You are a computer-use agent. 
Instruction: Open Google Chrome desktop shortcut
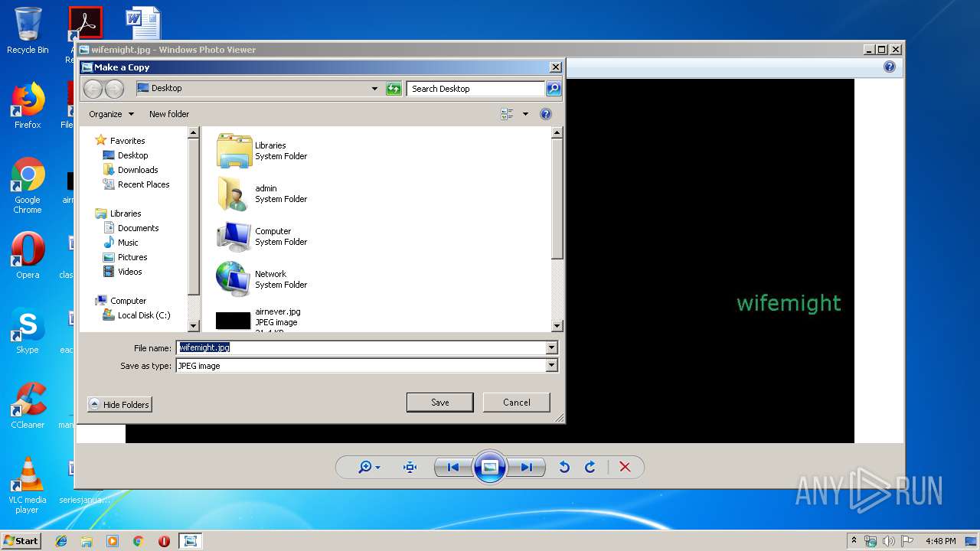pyautogui.click(x=28, y=186)
